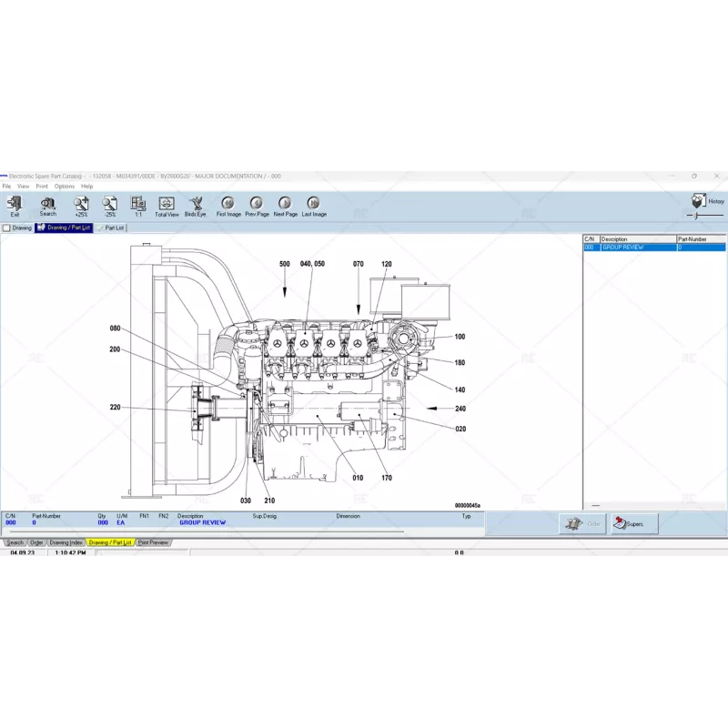Click the Exit toolbar icon
Viewport: 728px width, 728px height.
(x=15, y=205)
